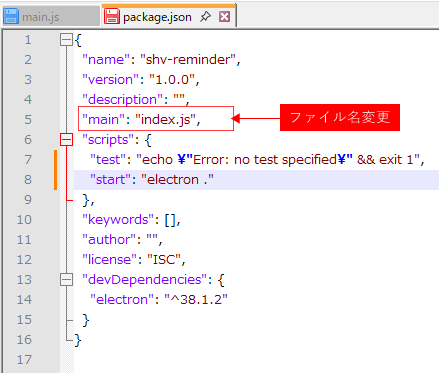This screenshot has height=373, width=439.
Task: Collapse the "scripts" block fold marker
Action: coord(66,140)
